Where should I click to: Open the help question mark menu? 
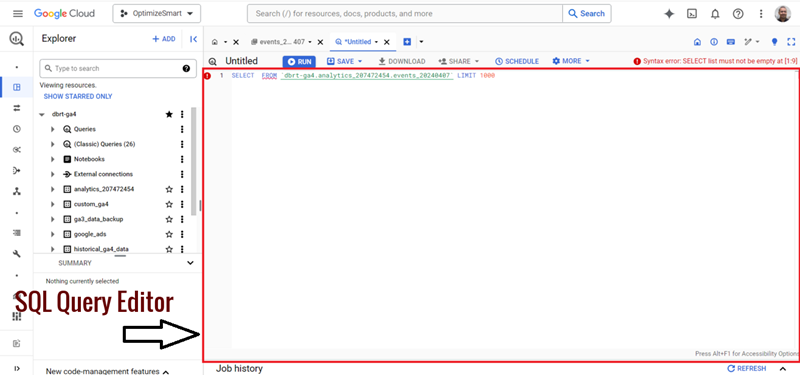[x=738, y=14]
